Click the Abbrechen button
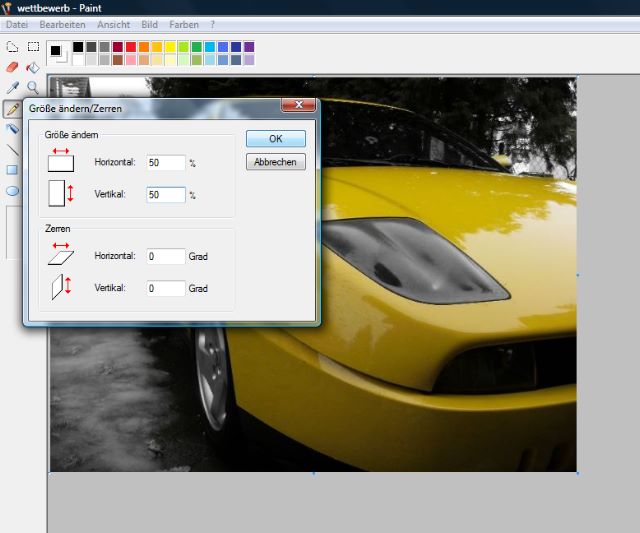Screen dimensions: 640x533 pyautogui.click(x=276, y=162)
